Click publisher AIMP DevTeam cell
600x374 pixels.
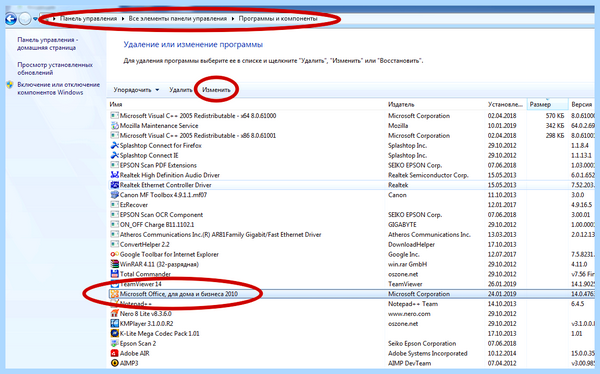coord(409,363)
